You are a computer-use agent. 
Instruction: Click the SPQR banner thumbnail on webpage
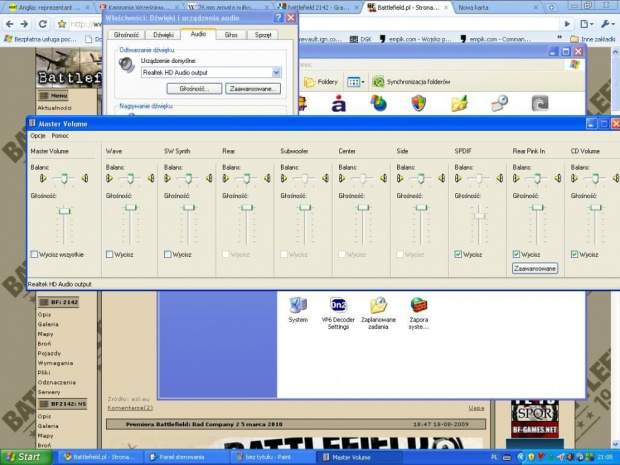click(x=535, y=414)
